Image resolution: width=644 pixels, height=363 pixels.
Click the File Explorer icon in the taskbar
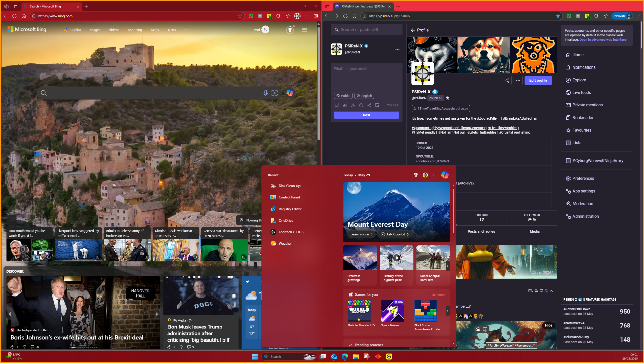(356, 357)
